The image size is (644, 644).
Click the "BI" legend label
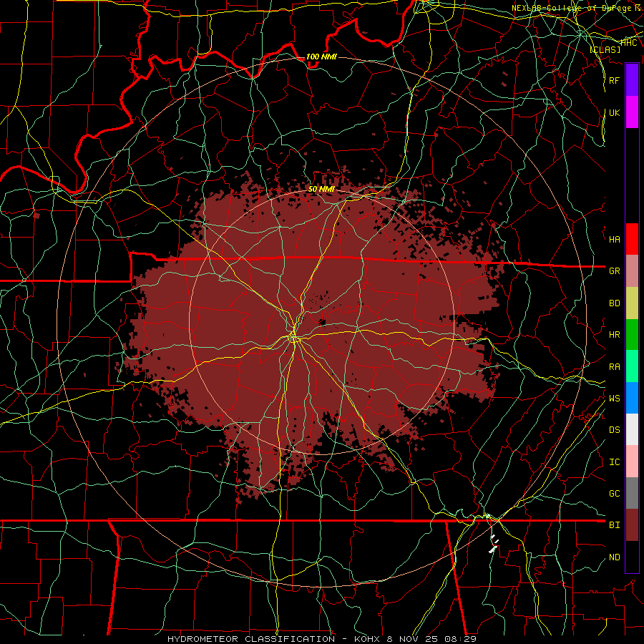[615, 525]
